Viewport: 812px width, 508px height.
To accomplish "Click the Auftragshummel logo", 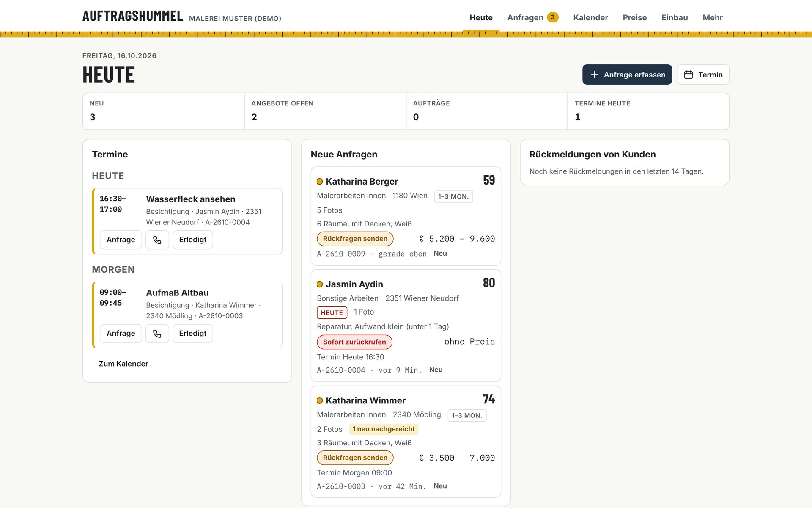I will 132,16.
